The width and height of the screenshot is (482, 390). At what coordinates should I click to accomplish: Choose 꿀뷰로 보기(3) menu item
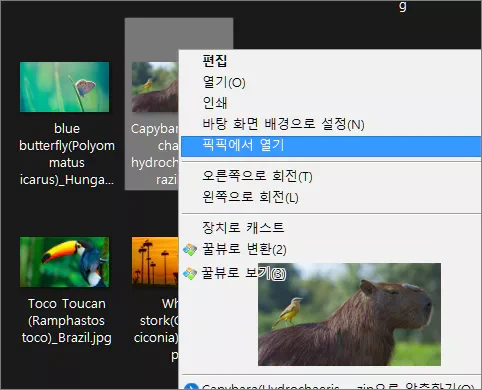tap(244, 273)
